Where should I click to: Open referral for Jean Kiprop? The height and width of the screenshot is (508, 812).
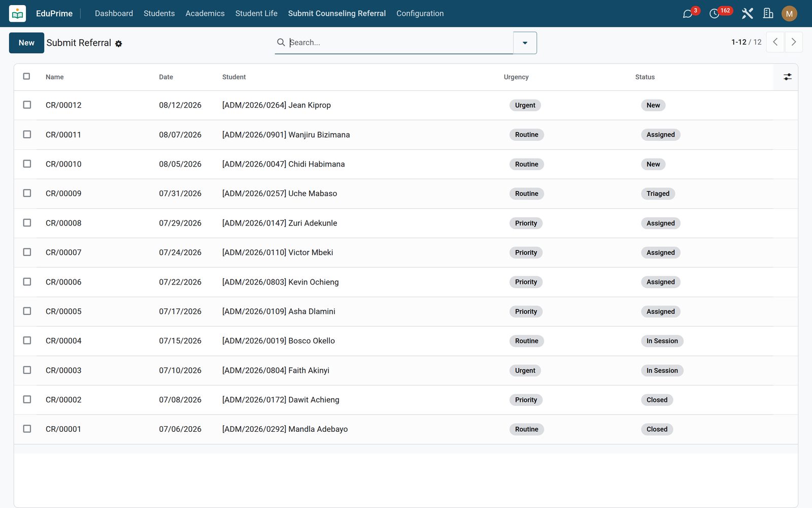[276, 105]
